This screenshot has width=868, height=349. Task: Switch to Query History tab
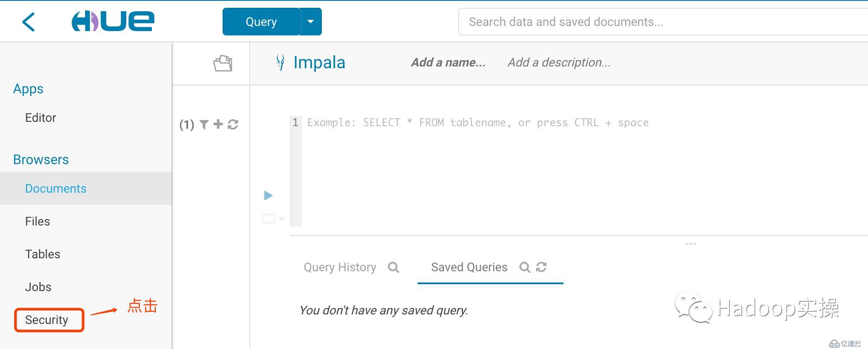[x=340, y=267]
